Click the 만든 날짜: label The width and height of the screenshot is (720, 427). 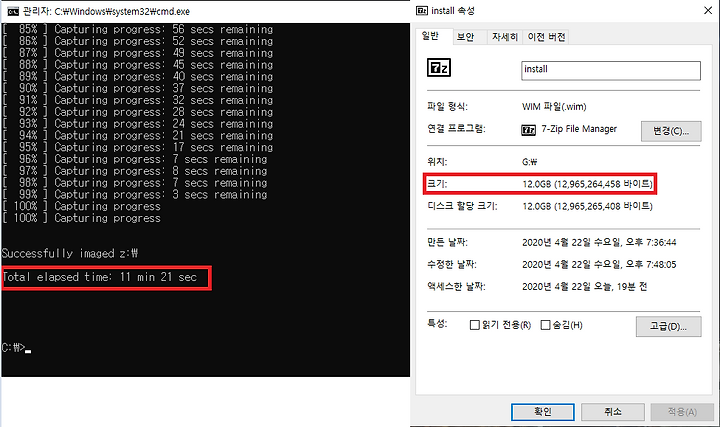(x=447, y=242)
